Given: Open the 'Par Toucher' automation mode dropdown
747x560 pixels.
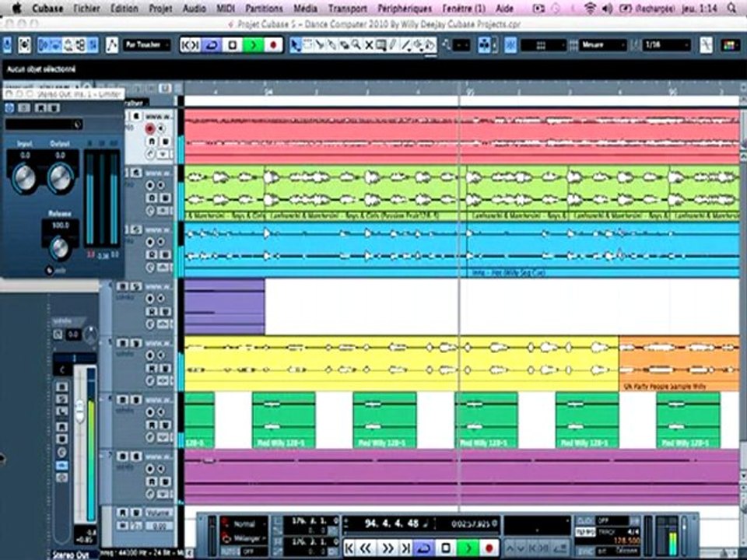Looking at the screenshot, I should coord(147,45).
